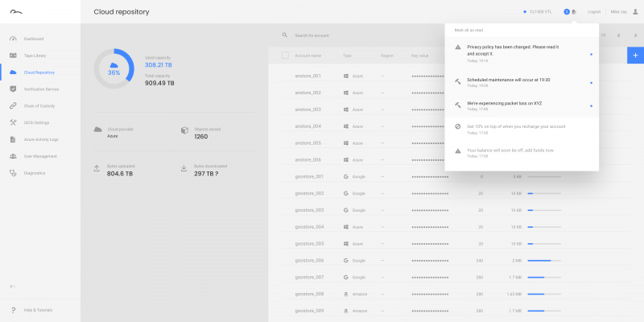Screen dimensions: 644x322
Task: Click Mark all as read
Action: [469, 30]
